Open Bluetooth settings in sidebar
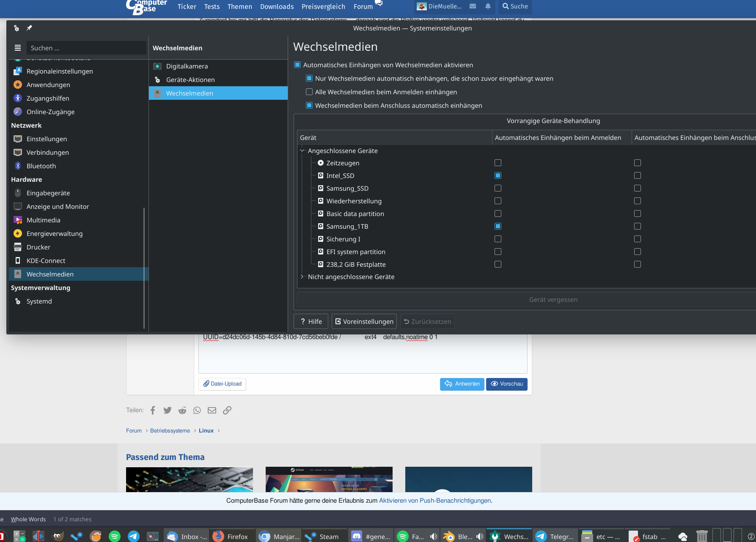Image resolution: width=756 pixels, height=542 pixels. click(x=41, y=166)
